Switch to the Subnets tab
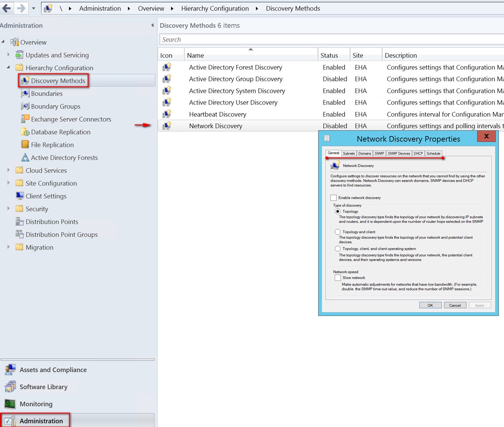Image resolution: width=504 pixels, height=427 pixels. (349, 153)
